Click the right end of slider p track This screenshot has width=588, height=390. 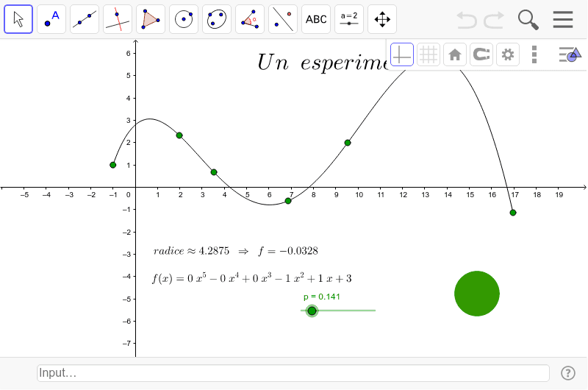tap(374, 311)
